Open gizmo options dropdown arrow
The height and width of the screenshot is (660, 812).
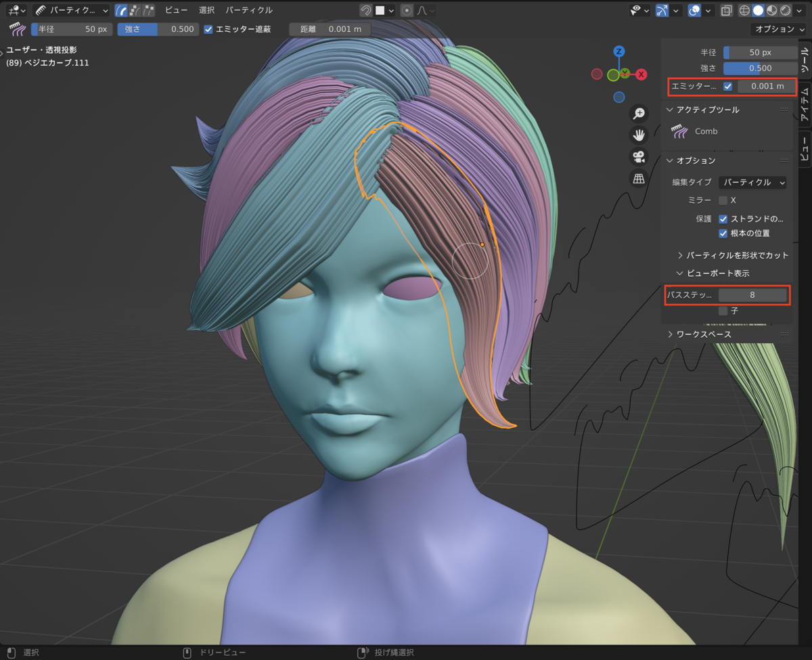coord(675,10)
